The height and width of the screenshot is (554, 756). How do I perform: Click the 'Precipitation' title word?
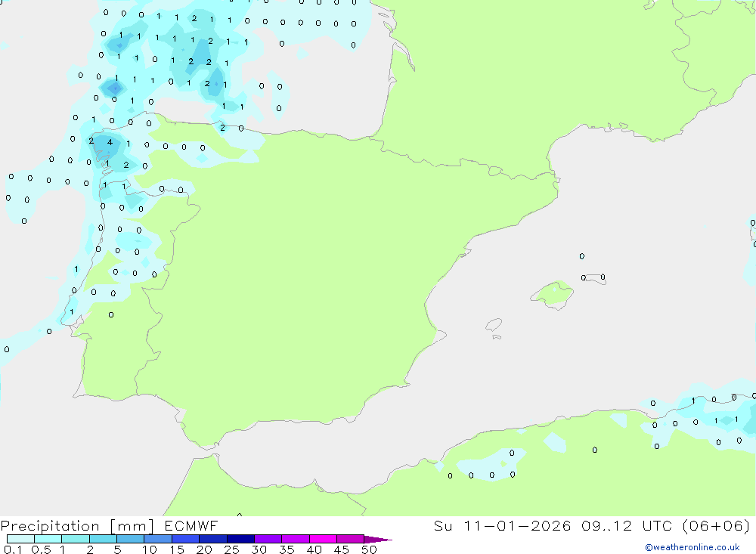pyautogui.click(x=50, y=526)
